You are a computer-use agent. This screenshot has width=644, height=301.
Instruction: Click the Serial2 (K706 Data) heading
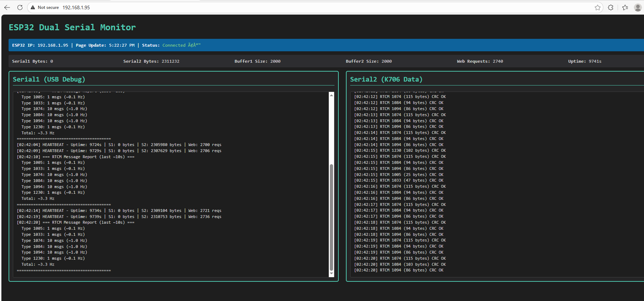(x=386, y=79)
